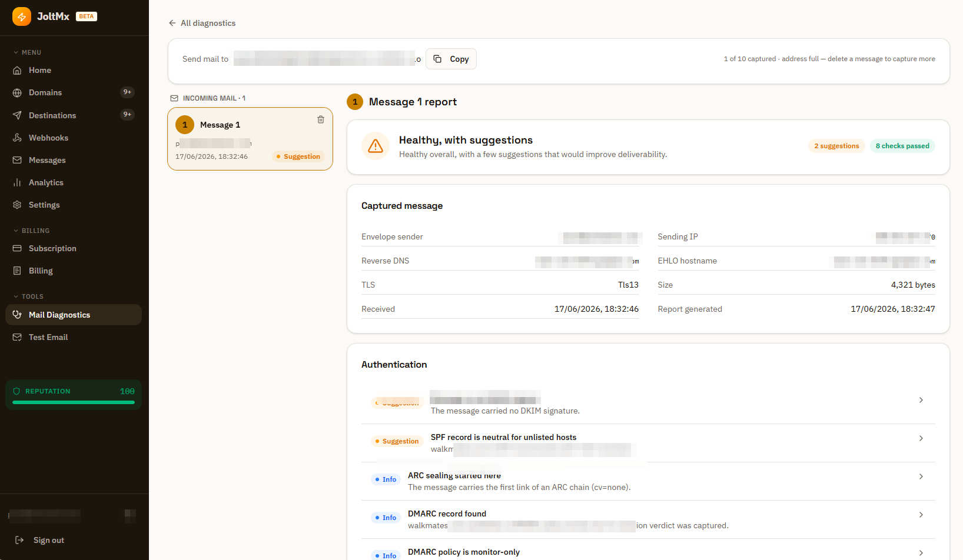Click the Messages envelope icon

pyautogui.click(x=17, y=160)
